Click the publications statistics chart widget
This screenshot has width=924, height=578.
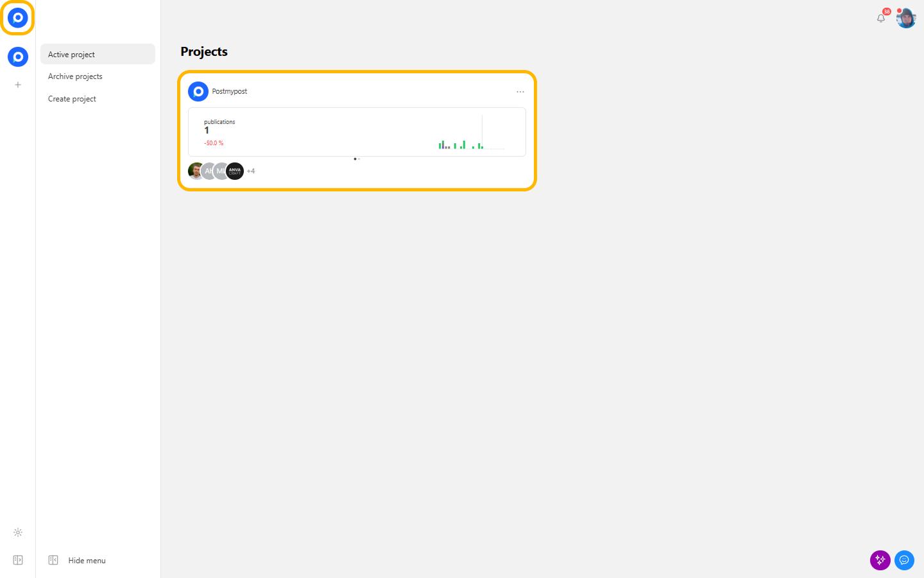(357, 132)
